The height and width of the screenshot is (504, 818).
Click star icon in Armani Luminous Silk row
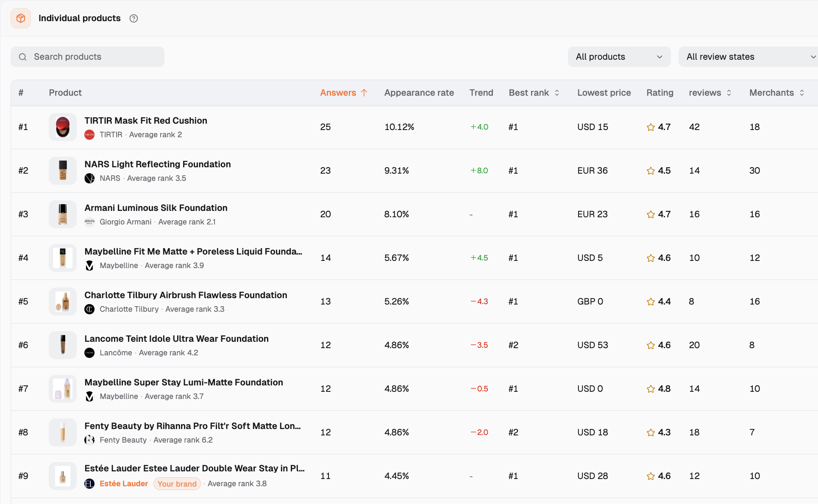coord(651,214)
